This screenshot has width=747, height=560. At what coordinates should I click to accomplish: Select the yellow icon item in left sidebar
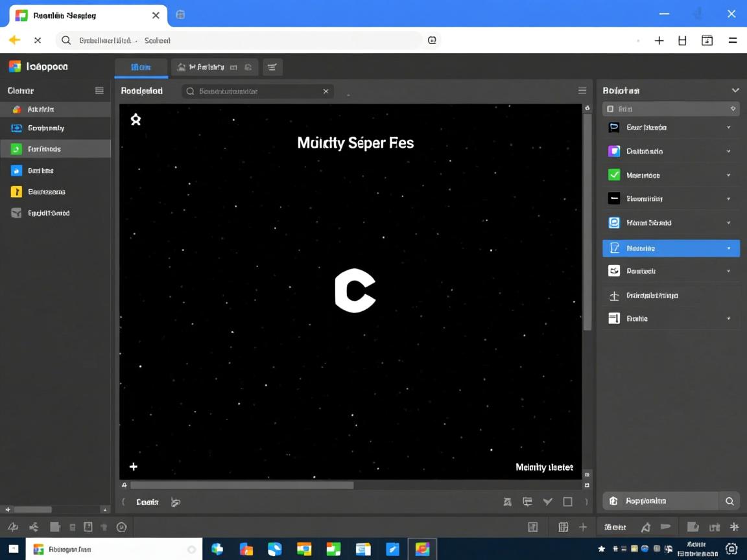click(17, 192)
